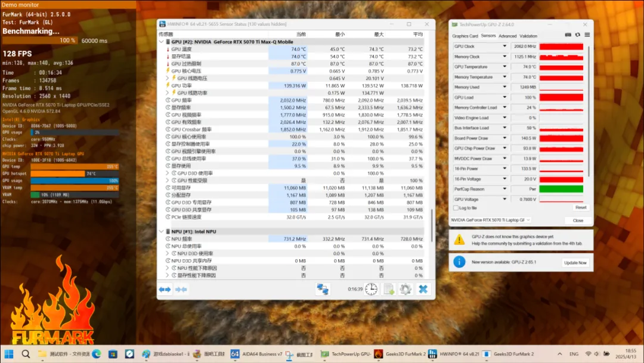Click the blue info icon in GPU-Z update notice
The image size is (644, 363).
459,262
